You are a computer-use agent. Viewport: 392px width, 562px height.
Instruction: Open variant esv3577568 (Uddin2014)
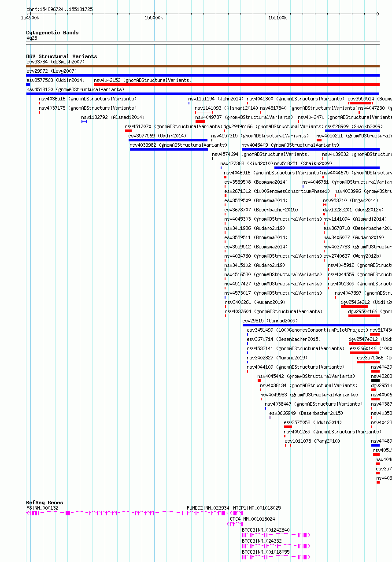[55, 81]
